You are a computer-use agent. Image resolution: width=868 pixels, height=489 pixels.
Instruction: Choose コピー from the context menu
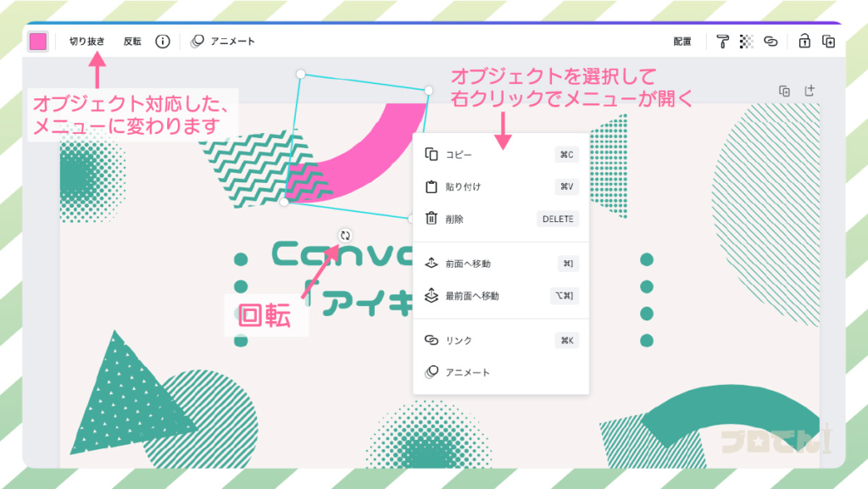tap(501, 154)
